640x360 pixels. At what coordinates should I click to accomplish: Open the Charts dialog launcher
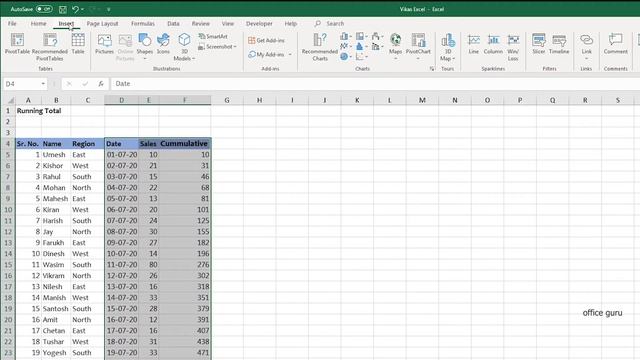coord(432,69)
